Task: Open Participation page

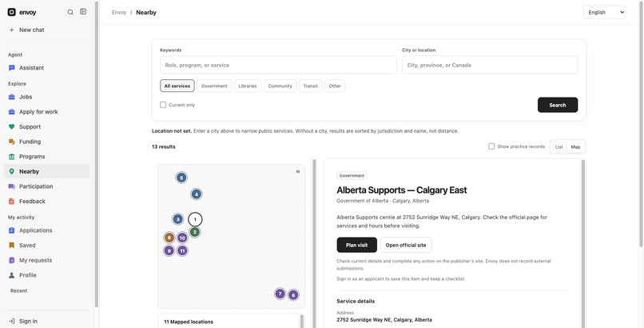Action: (47, 186)
